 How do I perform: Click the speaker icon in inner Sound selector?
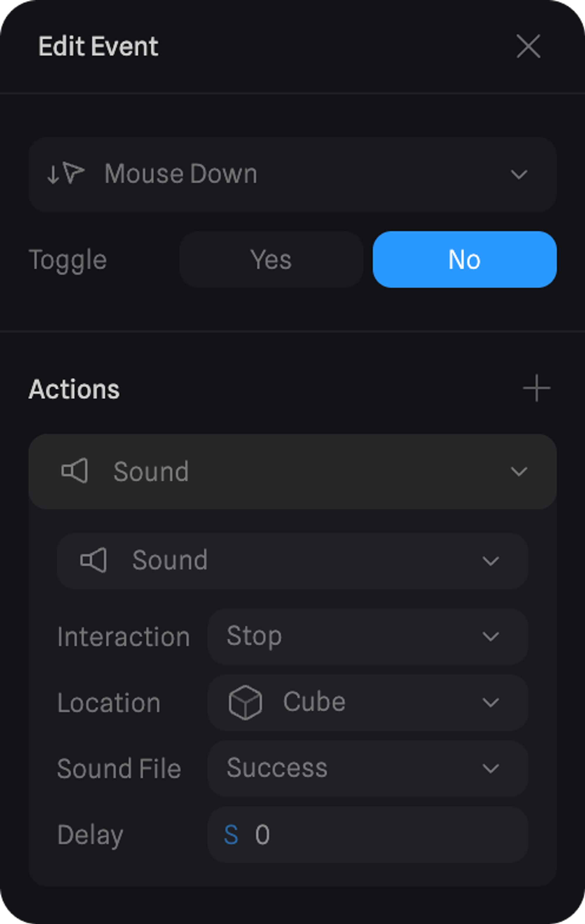pos(93,560)
